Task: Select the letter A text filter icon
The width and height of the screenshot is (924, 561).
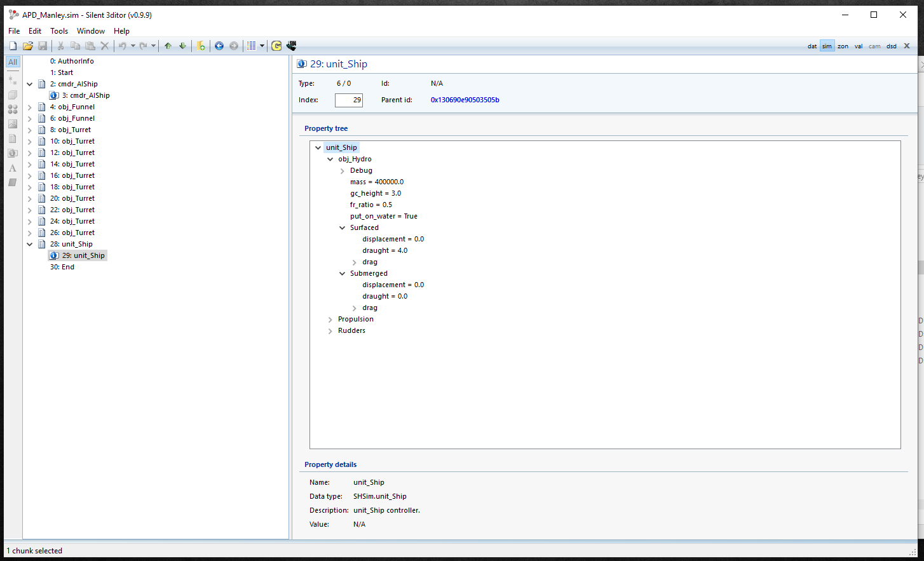Action: tap(13, 168)
